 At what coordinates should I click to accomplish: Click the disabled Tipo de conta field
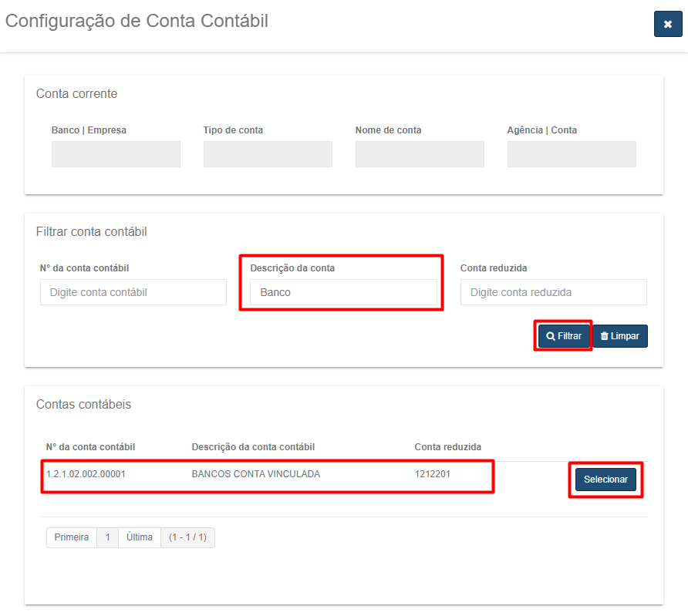[268, 154]
